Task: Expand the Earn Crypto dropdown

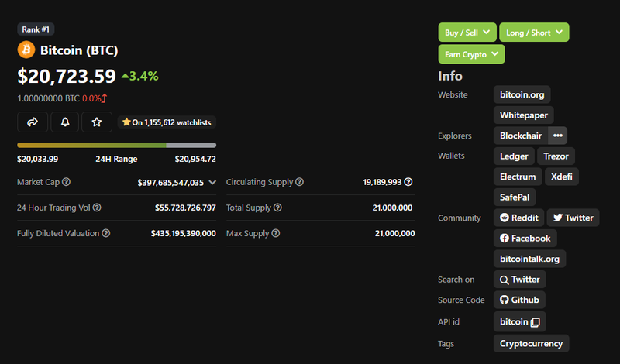Action: (x=471, y=54)
